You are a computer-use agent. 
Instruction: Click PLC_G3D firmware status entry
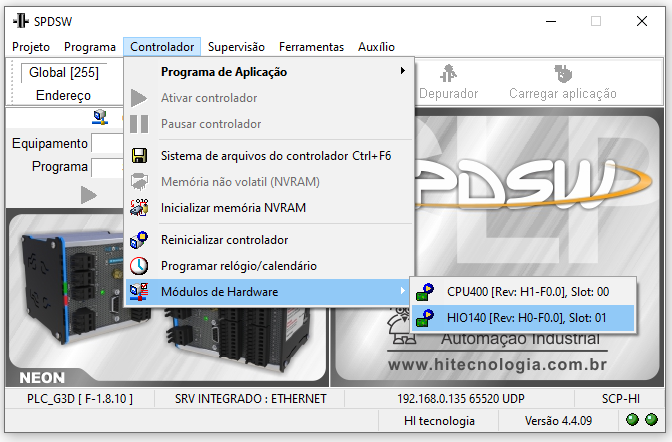tap(80, 399)
